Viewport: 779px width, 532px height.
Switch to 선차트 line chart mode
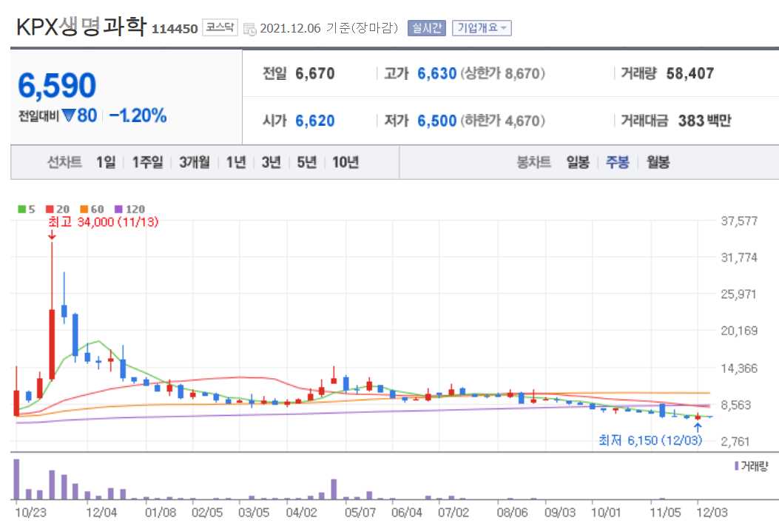tap(63, 162)
